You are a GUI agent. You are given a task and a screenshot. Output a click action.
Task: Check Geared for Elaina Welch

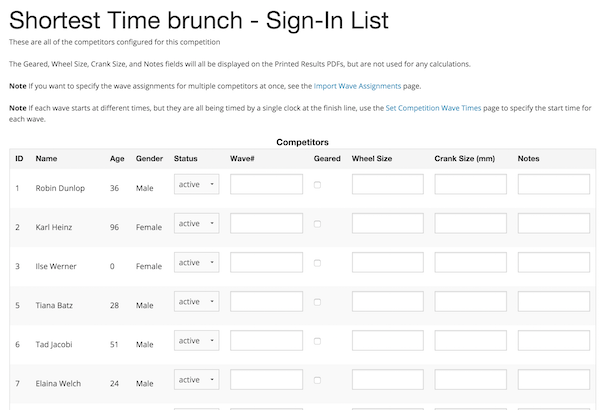pyautogui.click(x=318, y=380)
